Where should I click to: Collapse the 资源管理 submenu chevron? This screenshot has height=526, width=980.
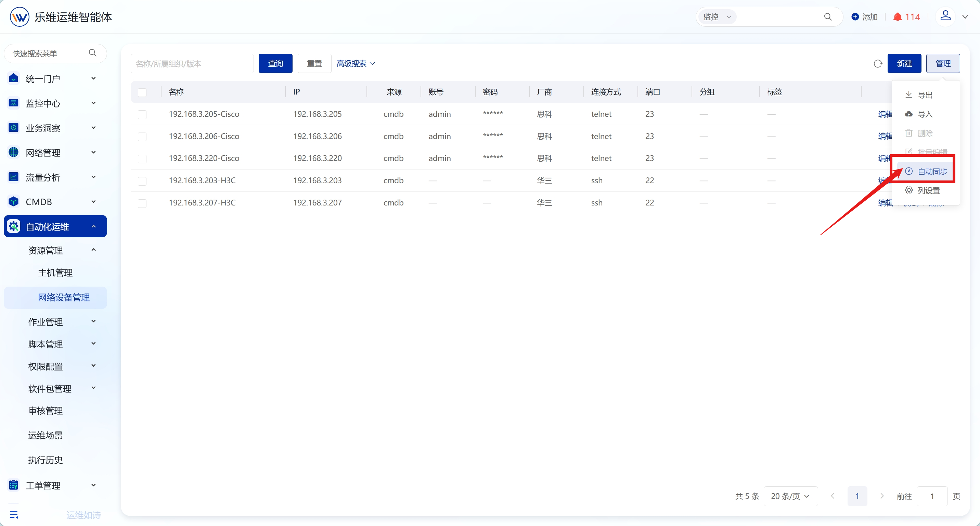click(x=94, y=250)
